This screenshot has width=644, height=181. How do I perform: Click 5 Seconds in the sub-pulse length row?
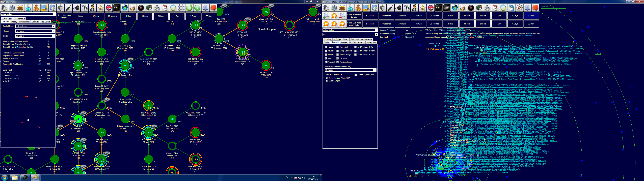click(x=370, y=24)
